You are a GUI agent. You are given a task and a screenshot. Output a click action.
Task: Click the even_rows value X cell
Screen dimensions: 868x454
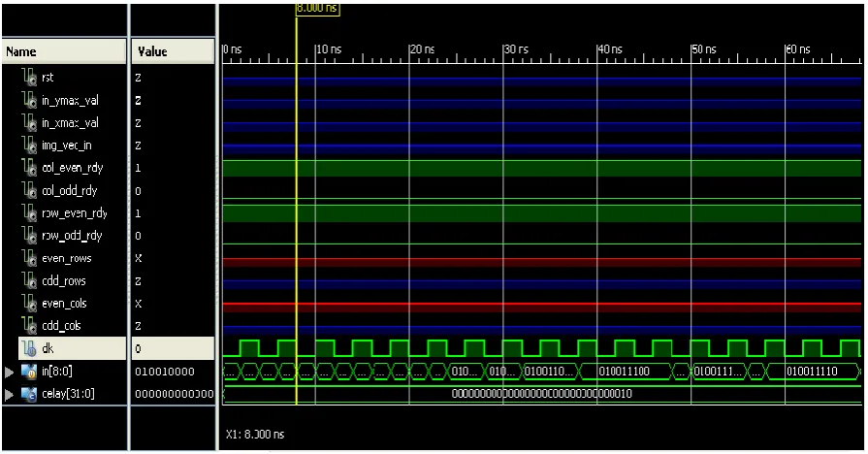(x=138, y=259)
